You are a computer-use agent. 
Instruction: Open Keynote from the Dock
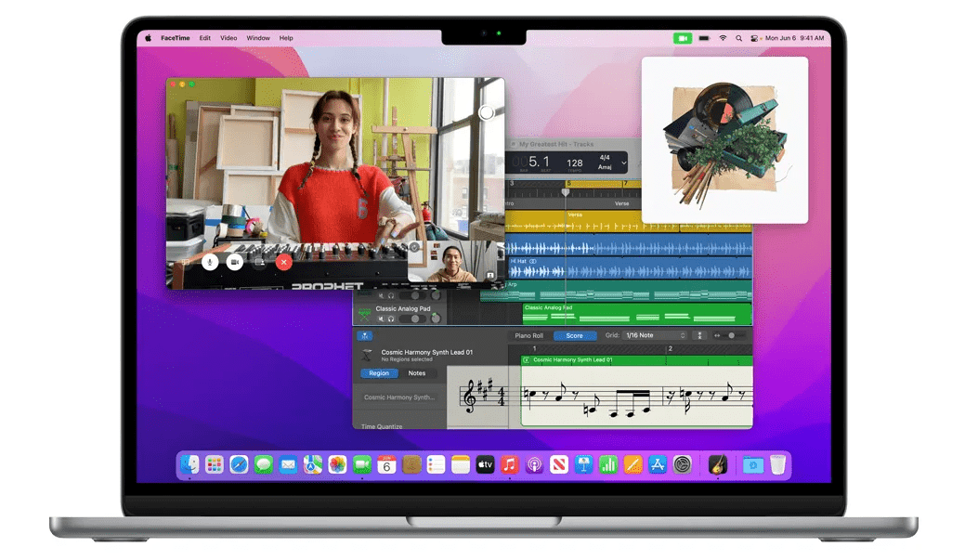click(x=583, y=464)
